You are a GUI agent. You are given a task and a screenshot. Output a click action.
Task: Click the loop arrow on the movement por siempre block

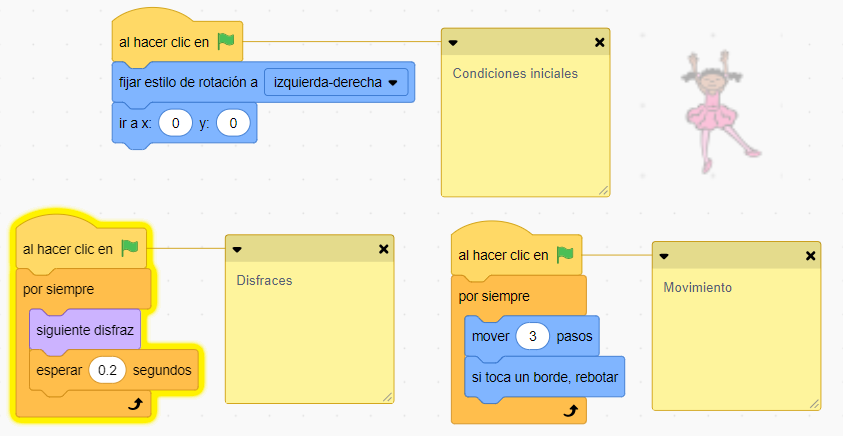tap(570, 410)
